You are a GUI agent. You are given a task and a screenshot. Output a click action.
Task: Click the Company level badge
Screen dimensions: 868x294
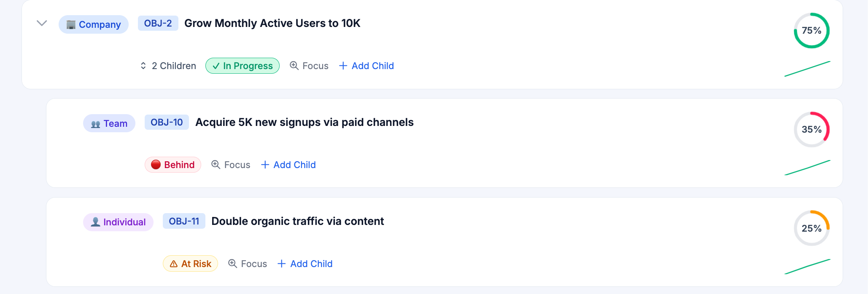(x=94, y=24)
